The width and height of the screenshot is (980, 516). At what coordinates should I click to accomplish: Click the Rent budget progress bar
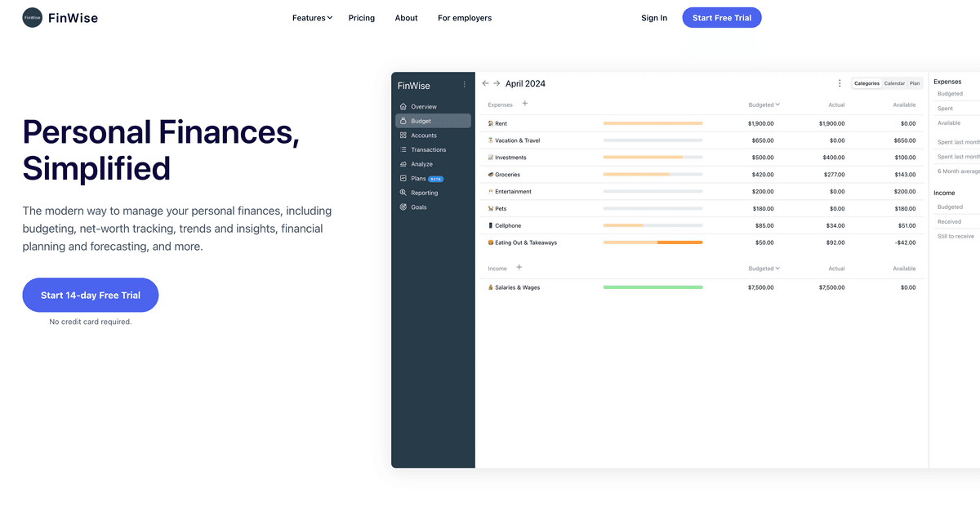(x=653, y=123)
